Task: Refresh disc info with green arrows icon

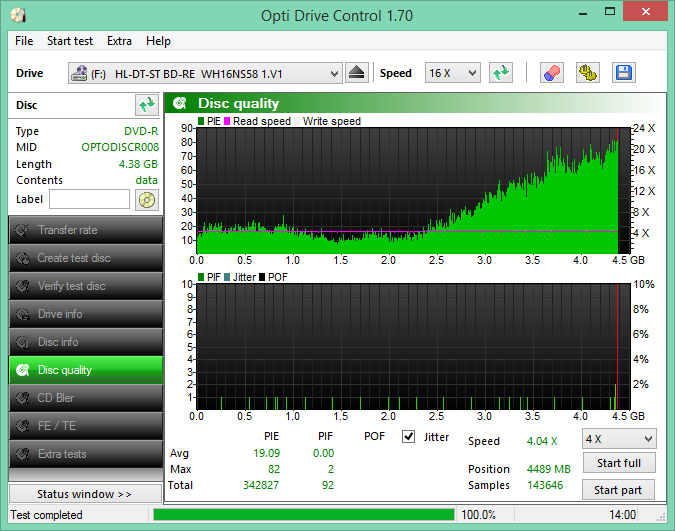Action: (x=147, y=105)
